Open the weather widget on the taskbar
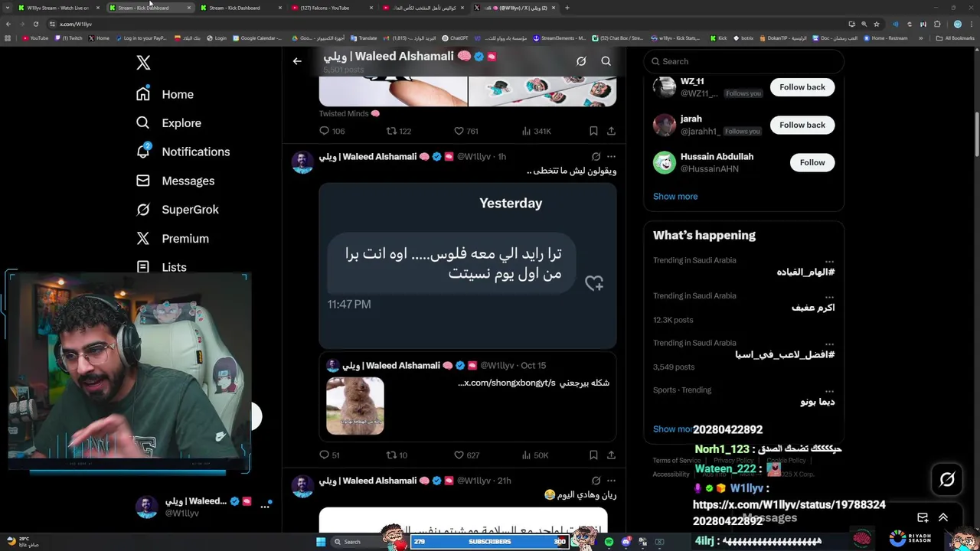This screenshot has height=551, width=980. 23,542
